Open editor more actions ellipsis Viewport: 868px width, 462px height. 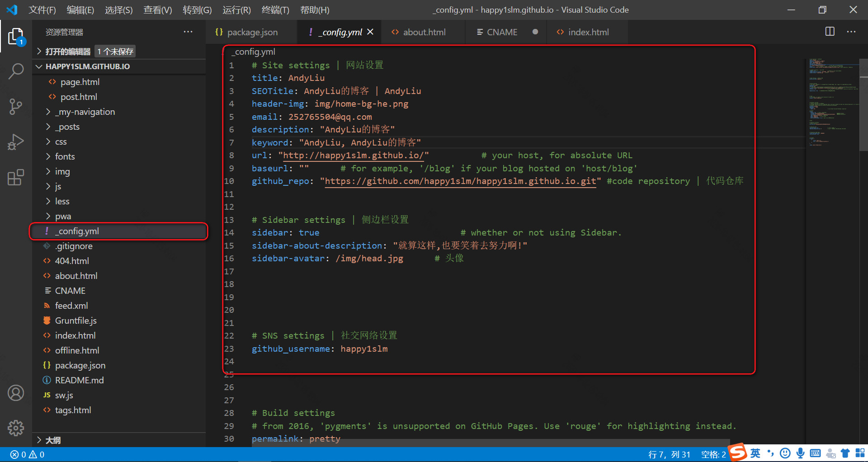[x=851, y=32]
